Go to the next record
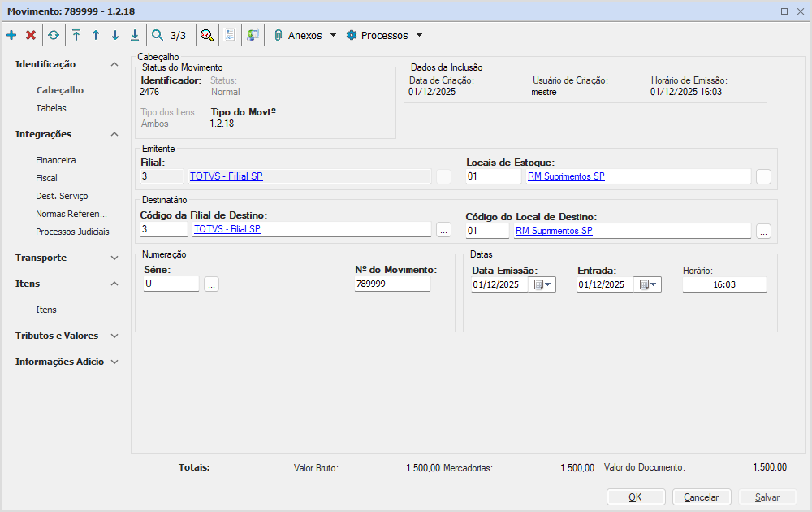 [115, 35]
